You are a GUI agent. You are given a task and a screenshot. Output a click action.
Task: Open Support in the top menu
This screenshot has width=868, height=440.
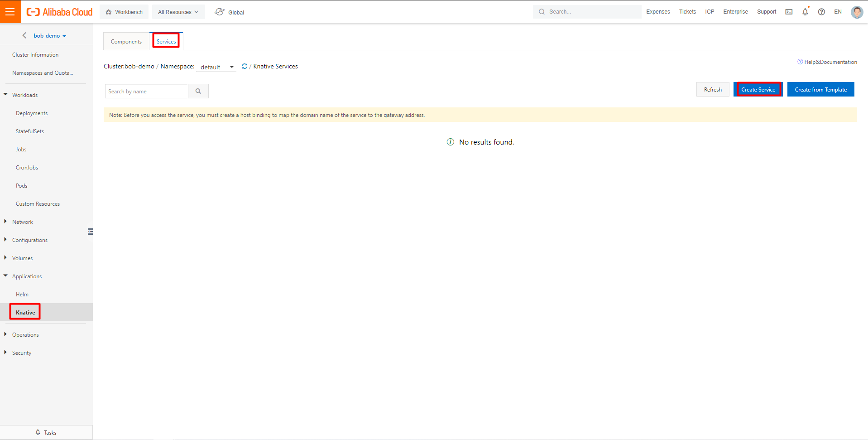(x=767, y=12)
